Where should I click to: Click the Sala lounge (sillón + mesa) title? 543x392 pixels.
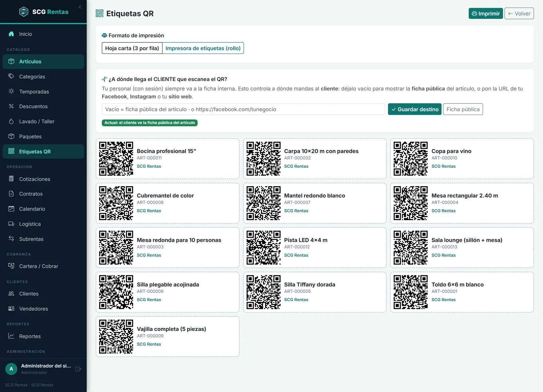pyautogui.click(x=467, y=240)
